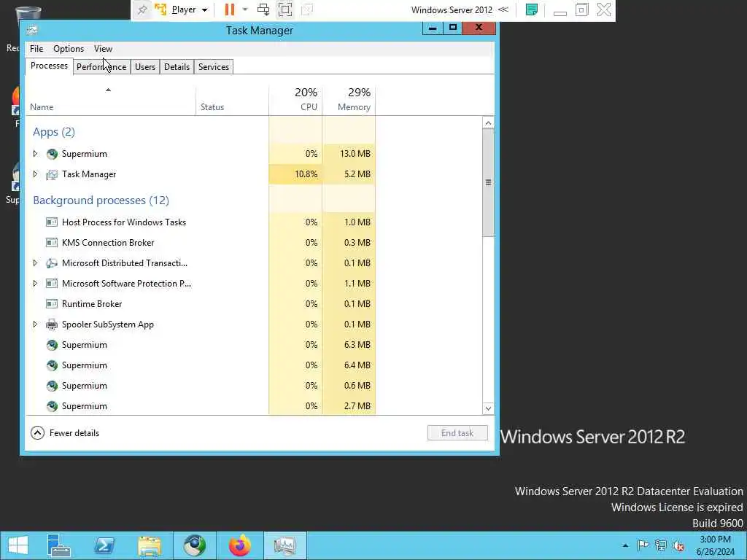Sort by the Name column header
The height and width of the screenshot is (560, 747).
coord(110,101)
